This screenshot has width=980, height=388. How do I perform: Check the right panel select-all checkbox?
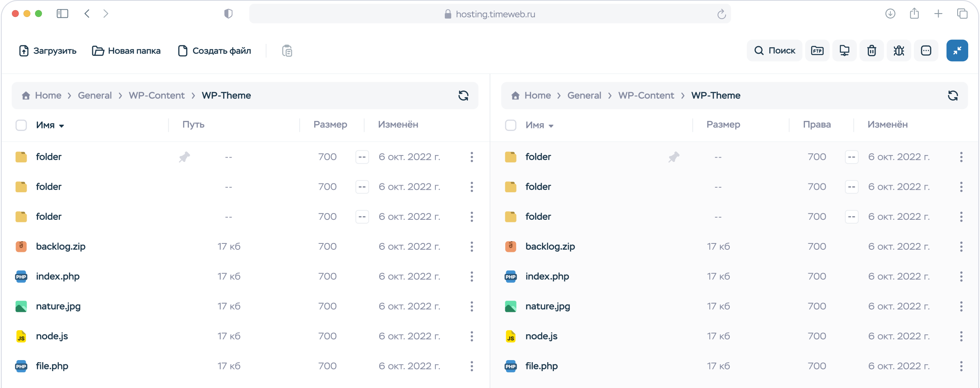point(511,125)
